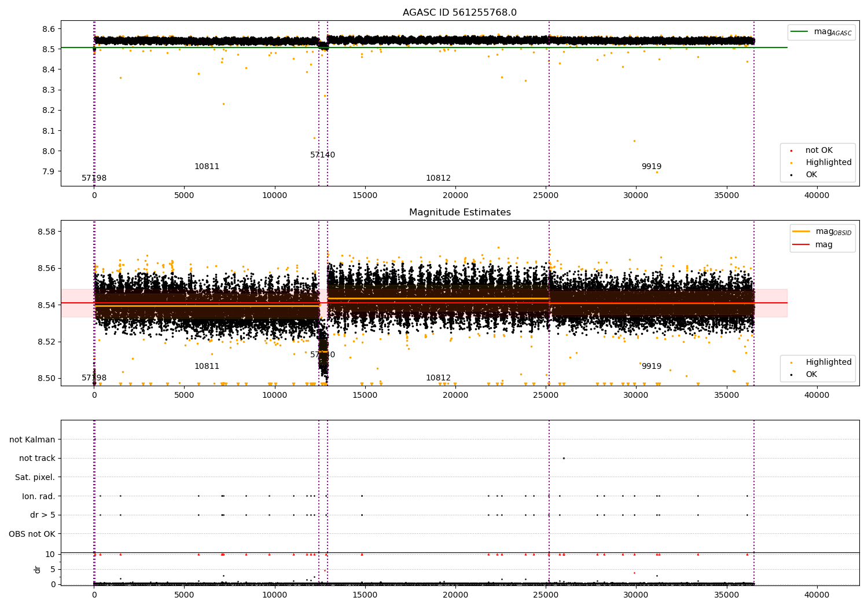Select the mag AGASC legend entry in top plot
The image size is (868, 608).
point(821,32)
